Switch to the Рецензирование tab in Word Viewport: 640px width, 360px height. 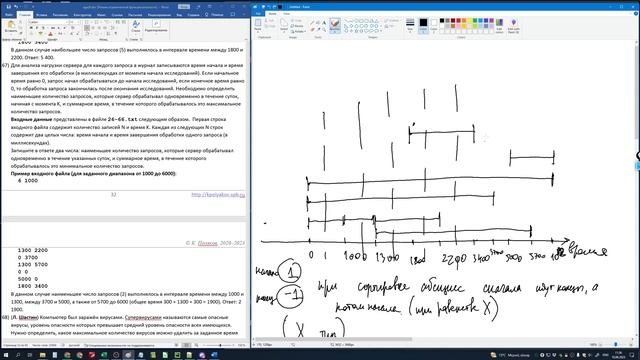coord(159,15)
